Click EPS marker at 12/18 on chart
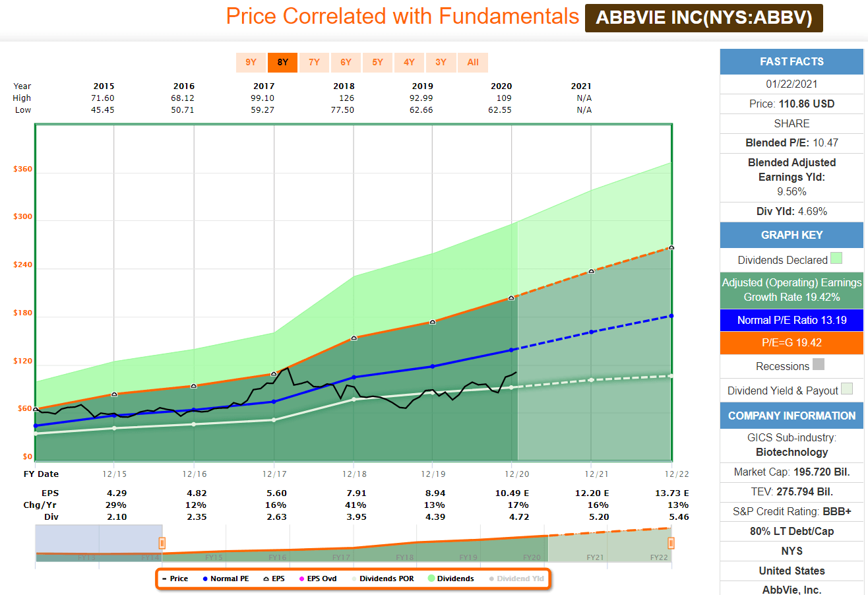Screen dimensions: 868x595 [x=354, y=338]
